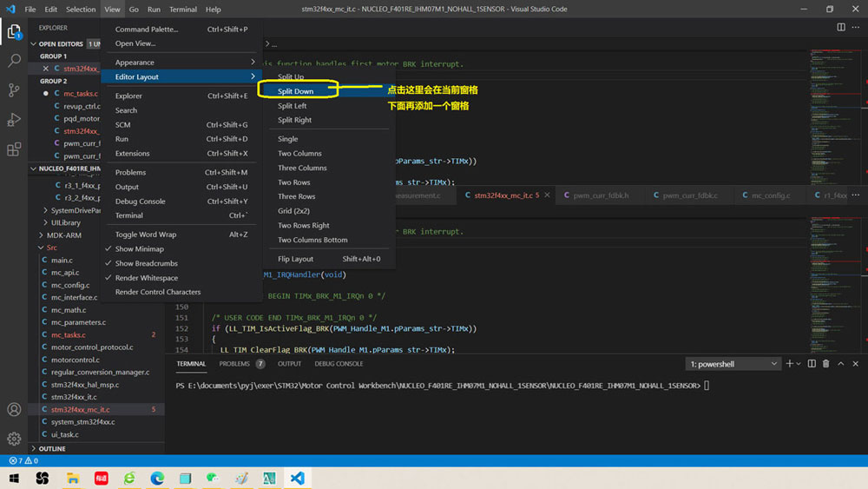Screen dimensions: 868x489
Task: Open the Accounts icon
Action: coord(14,409)
